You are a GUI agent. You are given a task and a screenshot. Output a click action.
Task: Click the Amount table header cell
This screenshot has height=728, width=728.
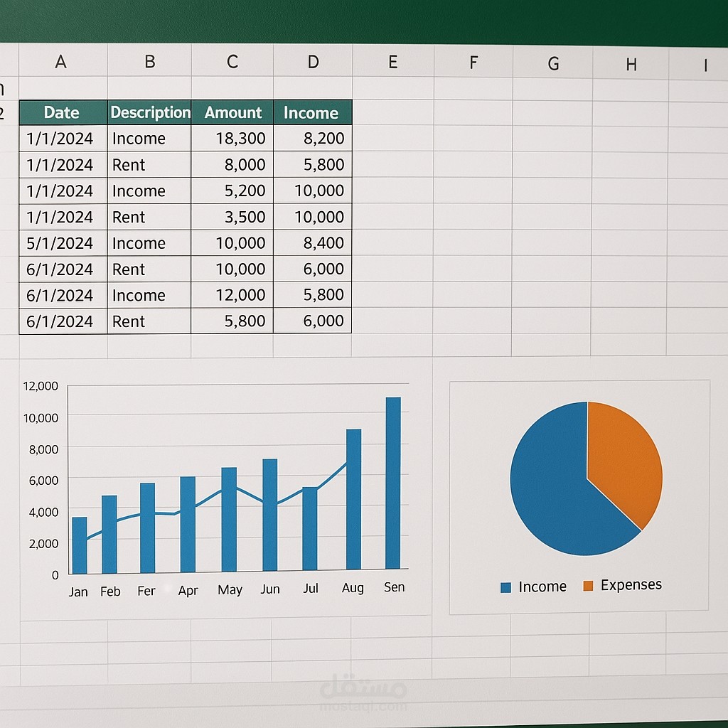coord(232,112)
